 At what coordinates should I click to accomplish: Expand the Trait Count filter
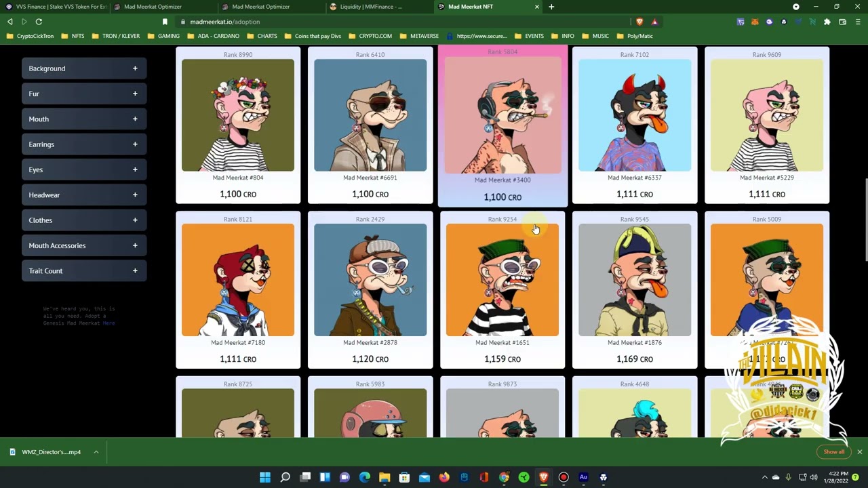pos(84,271)
